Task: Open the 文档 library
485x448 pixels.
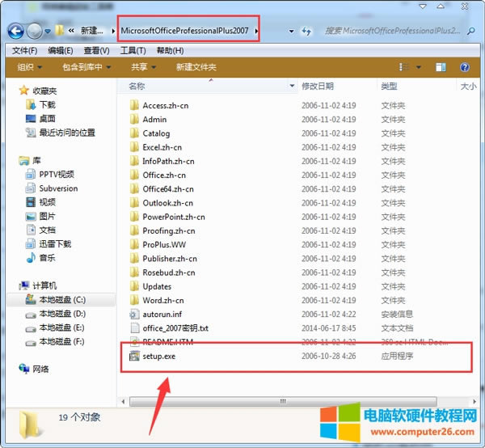Action: (x=47, y=230)
